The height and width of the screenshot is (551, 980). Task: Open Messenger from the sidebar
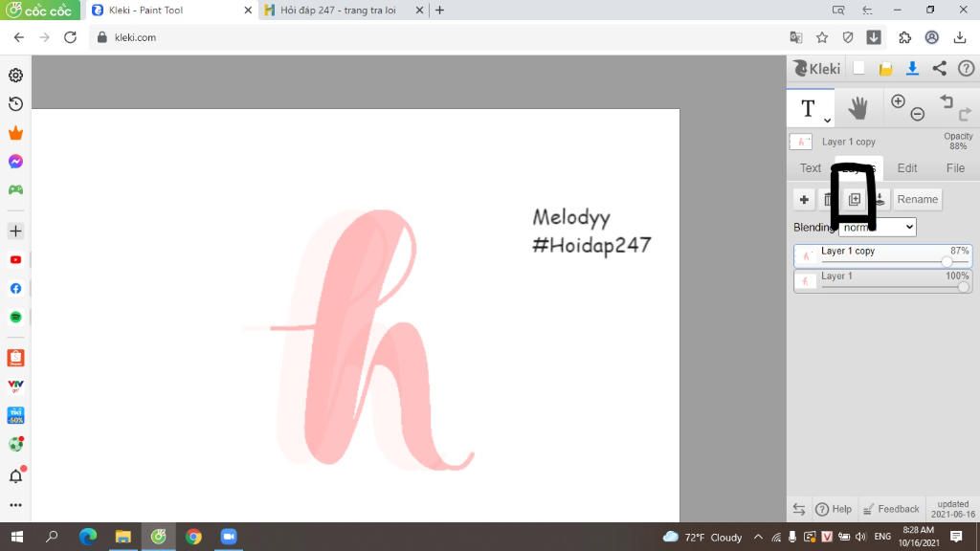point(15,161)
